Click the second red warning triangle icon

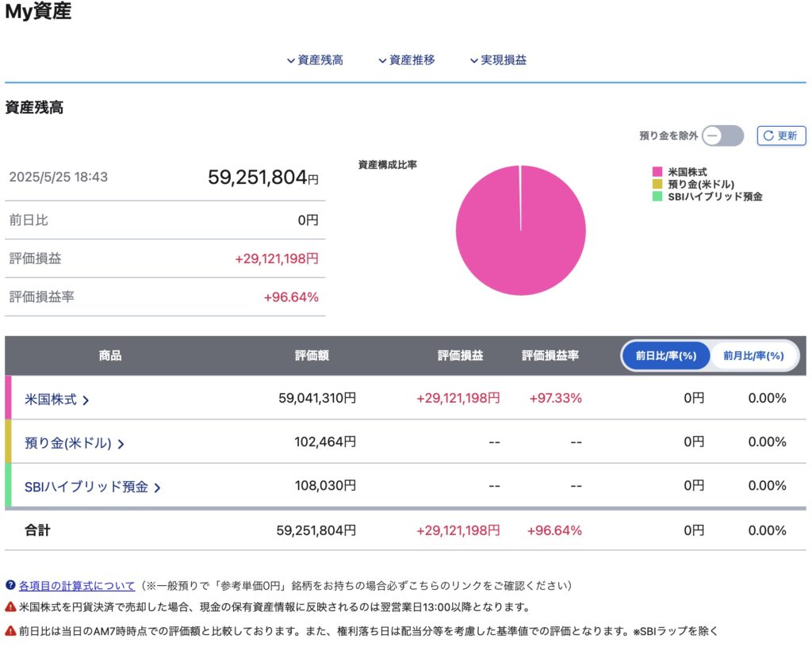click(10, 631)
